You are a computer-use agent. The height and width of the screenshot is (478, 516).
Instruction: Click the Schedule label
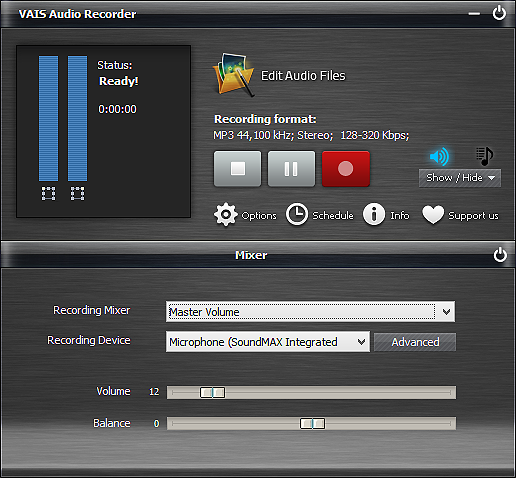point(333,216)
